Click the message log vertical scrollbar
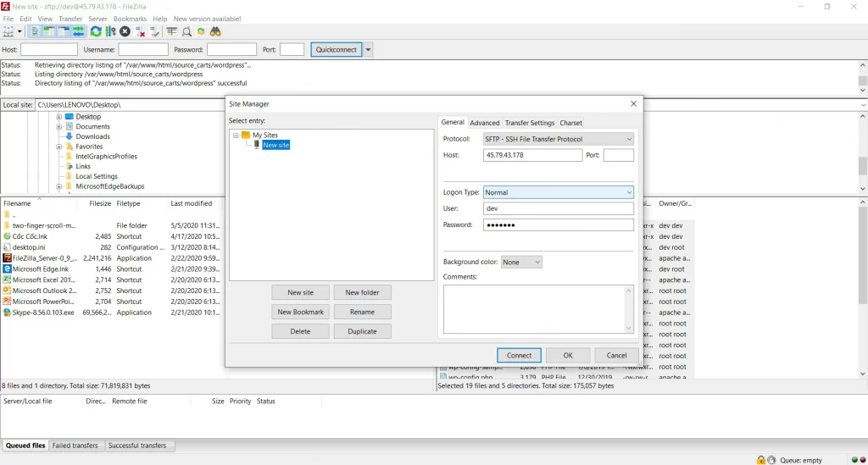Screen dimensions: 868x465 pyautogui.click(x=862, y=78)
